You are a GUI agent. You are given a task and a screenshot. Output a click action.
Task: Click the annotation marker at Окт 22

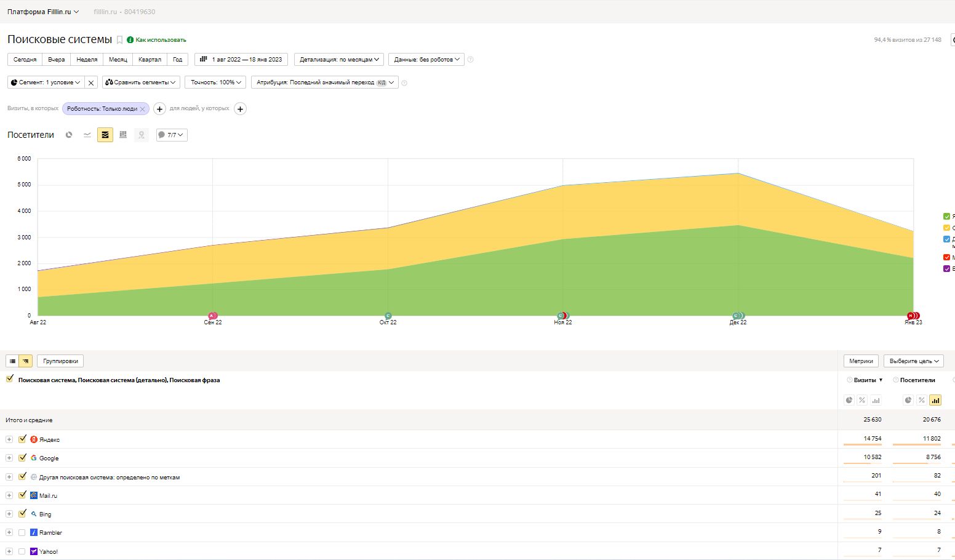pyautogui.click(x=388, y=316)
